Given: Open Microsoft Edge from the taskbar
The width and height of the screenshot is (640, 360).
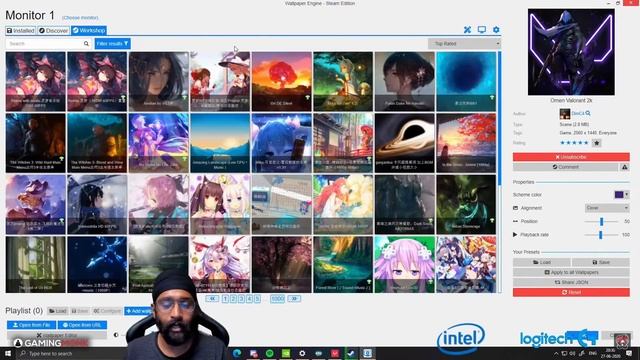Looking at the screenshot, I should [x=237, y=353].
